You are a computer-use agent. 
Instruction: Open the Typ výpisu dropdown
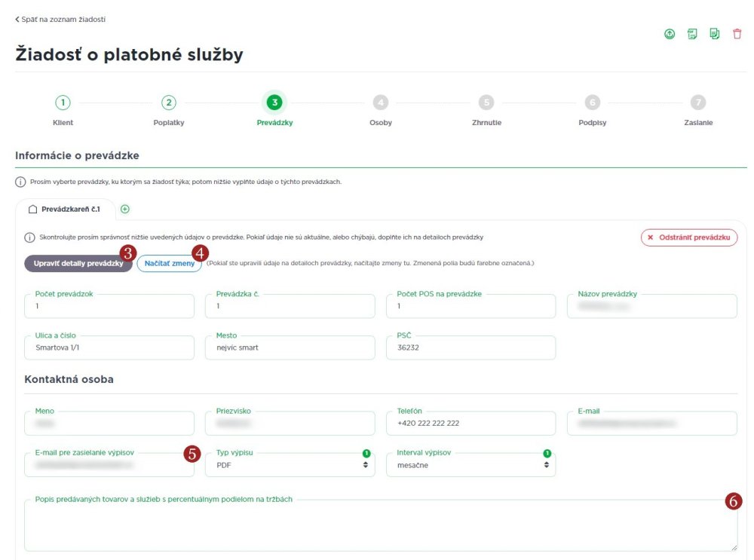(290, 465)
